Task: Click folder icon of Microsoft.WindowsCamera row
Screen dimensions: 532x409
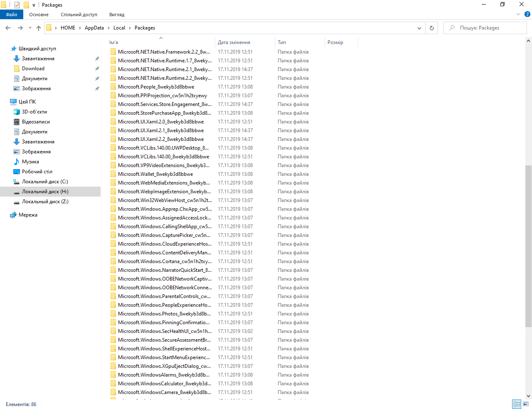Action: (x=113, y=392)
